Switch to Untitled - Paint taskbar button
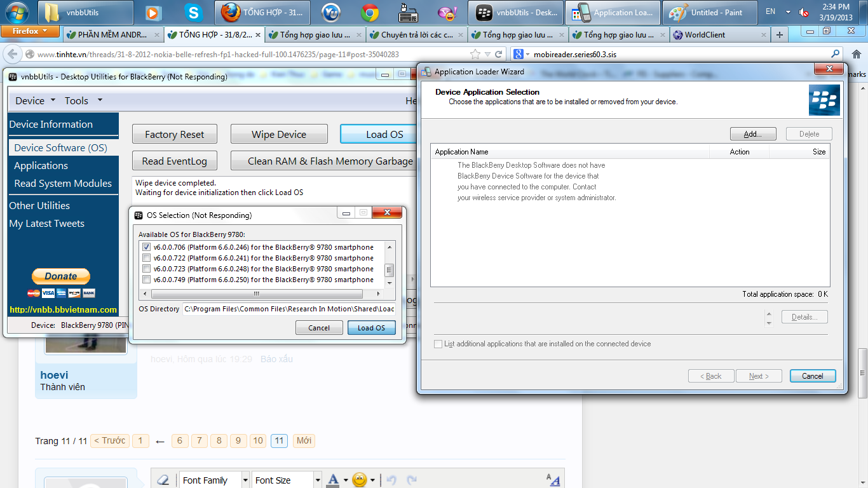 710,12
